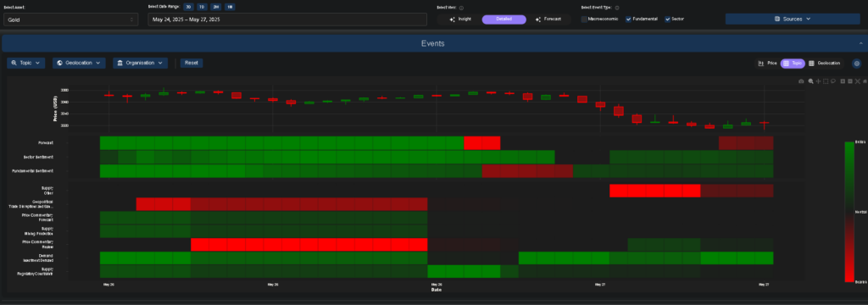Screen dimensions: 868x305
Task: Click the Price Commentary: Forecast row label
Action: pos(38,217)
